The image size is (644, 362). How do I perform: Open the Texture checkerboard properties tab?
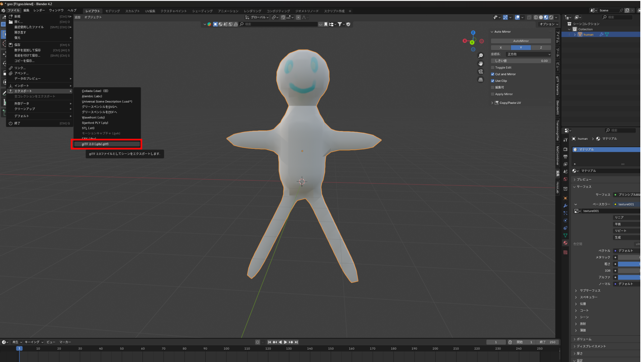tap(565, 252)
